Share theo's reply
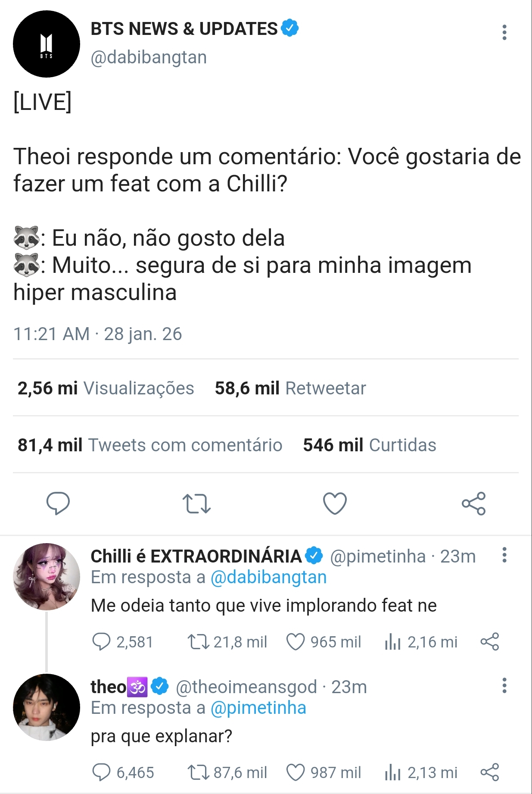This screenshot has width=532, height=794. tap(489, 772)
